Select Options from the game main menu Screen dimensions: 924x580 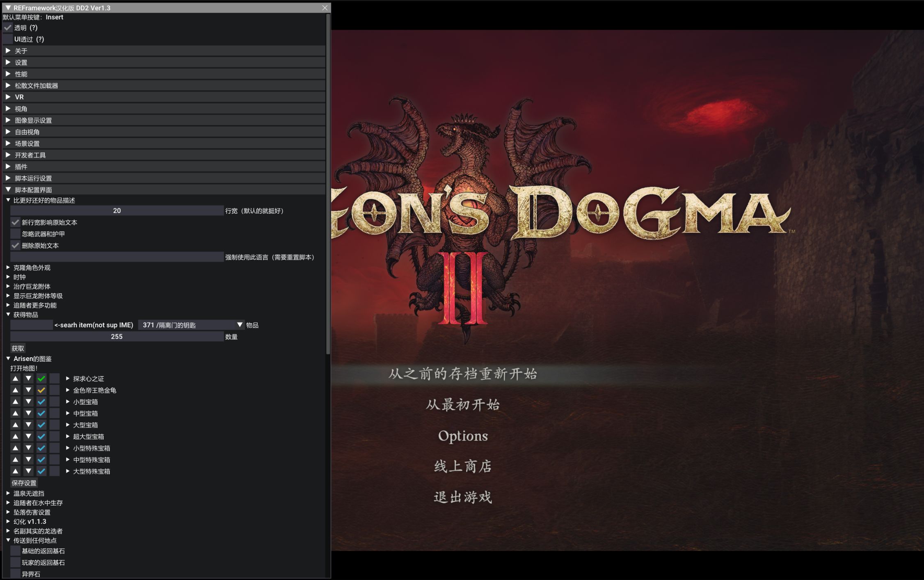(463, 436)
